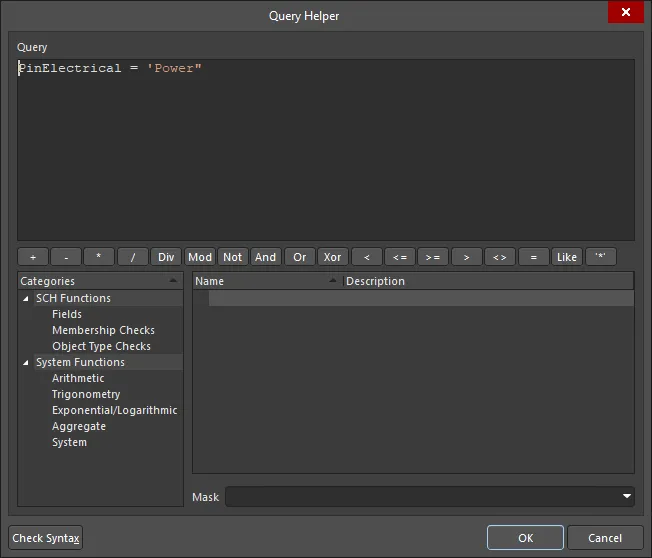The height and width of the screenshot is (558, 652).
Task: Select System Functions category
Action: [80, 362]
